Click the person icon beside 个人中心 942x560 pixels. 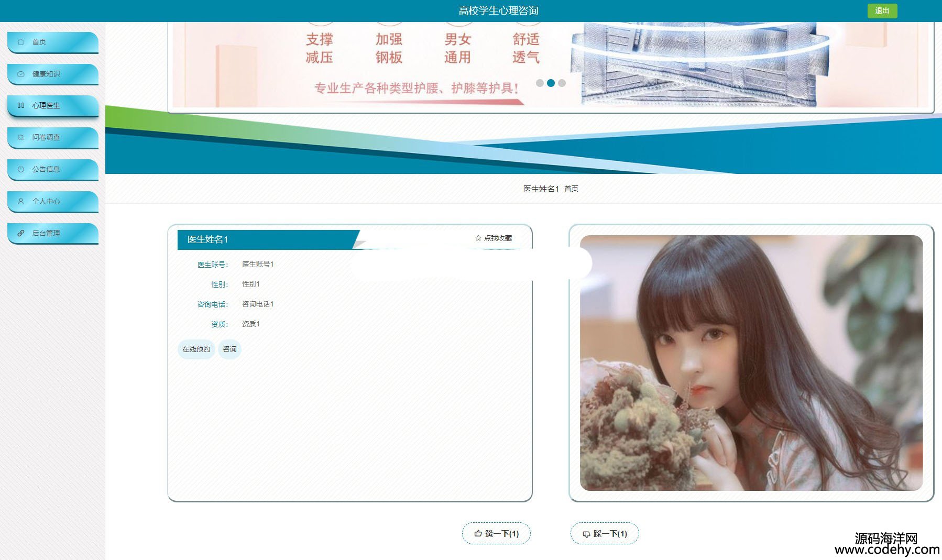(x=21, y=201)
